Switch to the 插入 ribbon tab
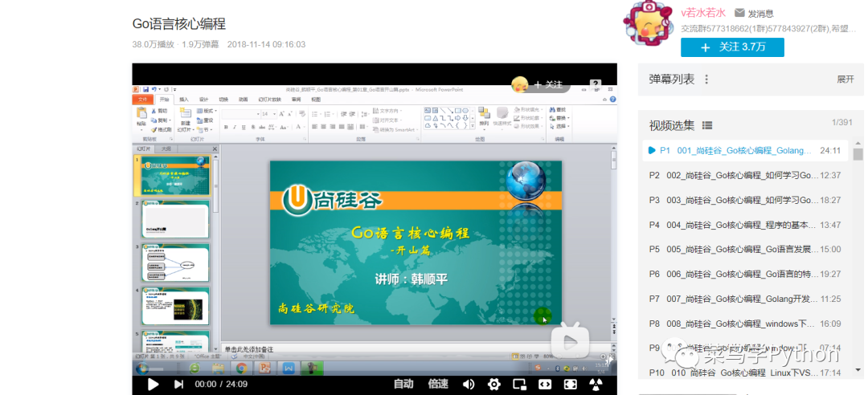 184,100
